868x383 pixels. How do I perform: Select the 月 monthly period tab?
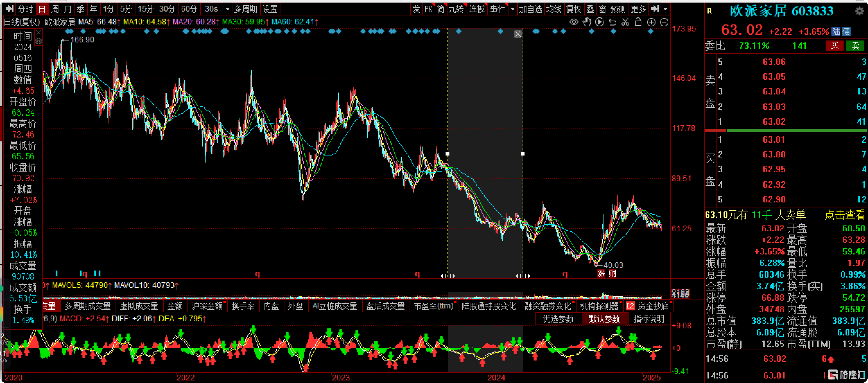coord(67,9)
